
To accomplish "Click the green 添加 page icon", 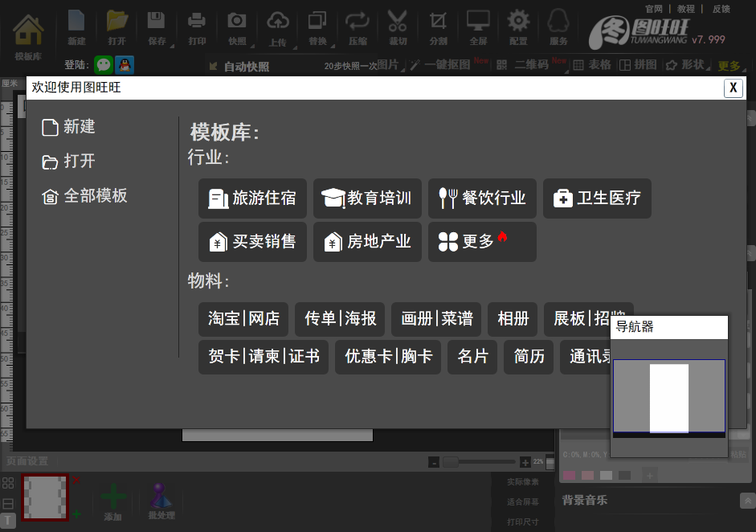I will [x=113, y=501].
